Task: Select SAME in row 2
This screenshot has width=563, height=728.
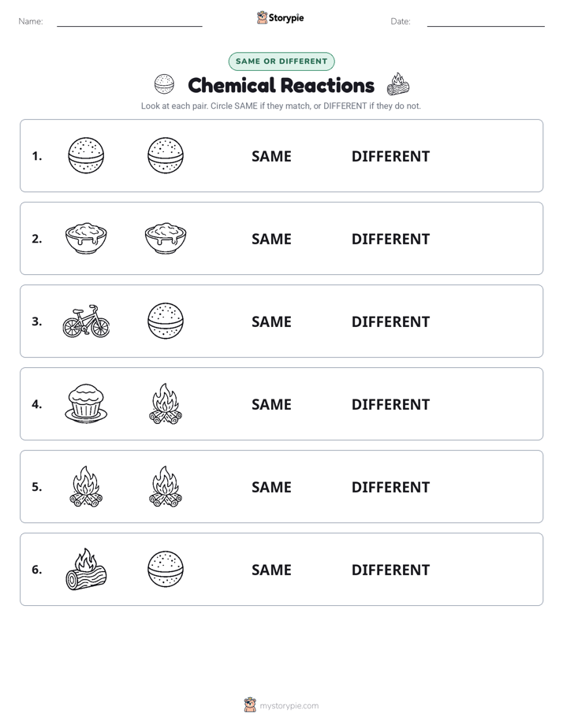Action: click(271, 239)
